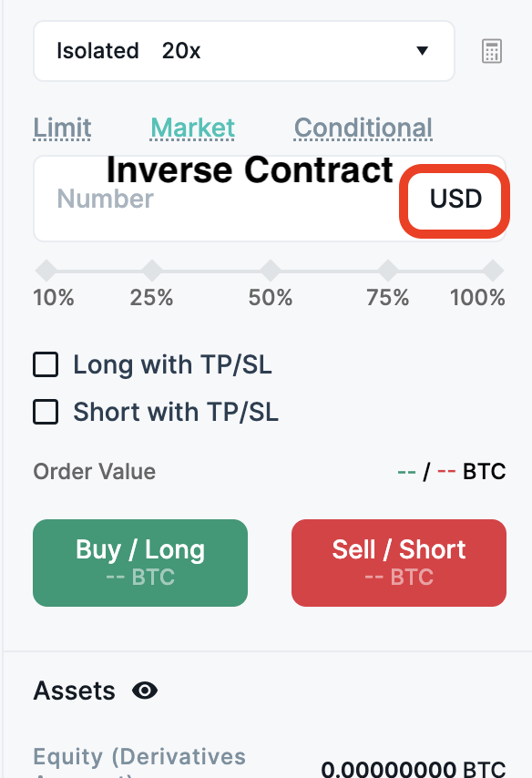The width and height of the screenshot is (532, 778).
Task: Click the Number input field
Action: [x=182, y=200]
